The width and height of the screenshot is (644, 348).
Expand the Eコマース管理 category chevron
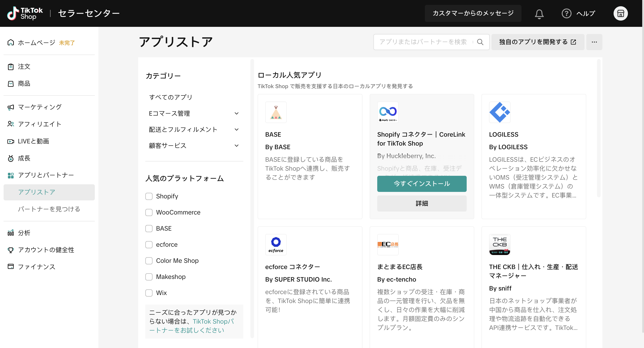(x=237, y=113)
